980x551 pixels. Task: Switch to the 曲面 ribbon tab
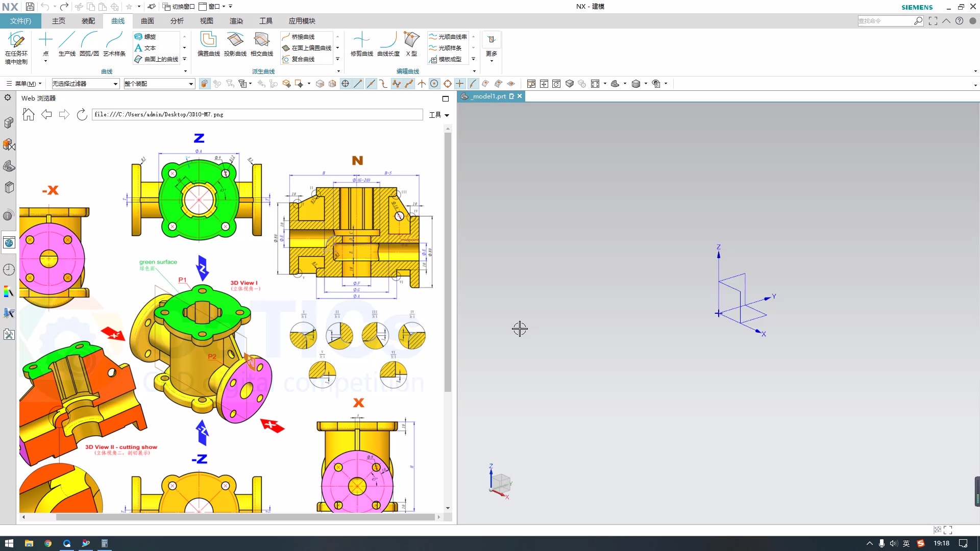[148, 21]
